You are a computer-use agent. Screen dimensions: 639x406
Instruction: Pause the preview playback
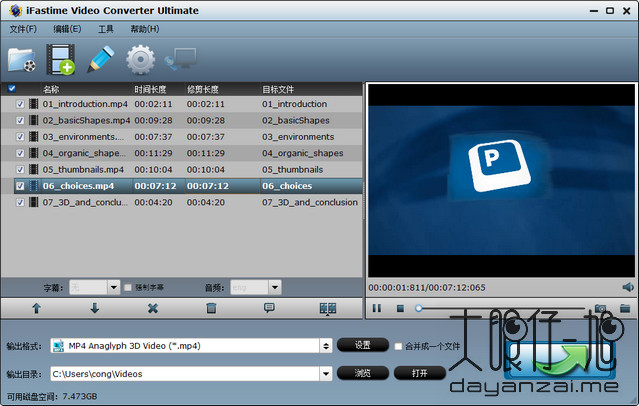click(377, 308)
